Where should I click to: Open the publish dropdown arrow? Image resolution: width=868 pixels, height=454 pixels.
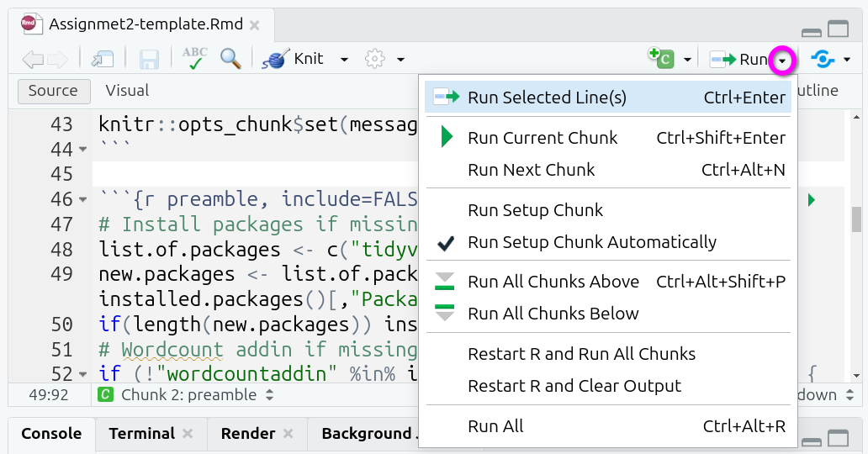point(847,59)
